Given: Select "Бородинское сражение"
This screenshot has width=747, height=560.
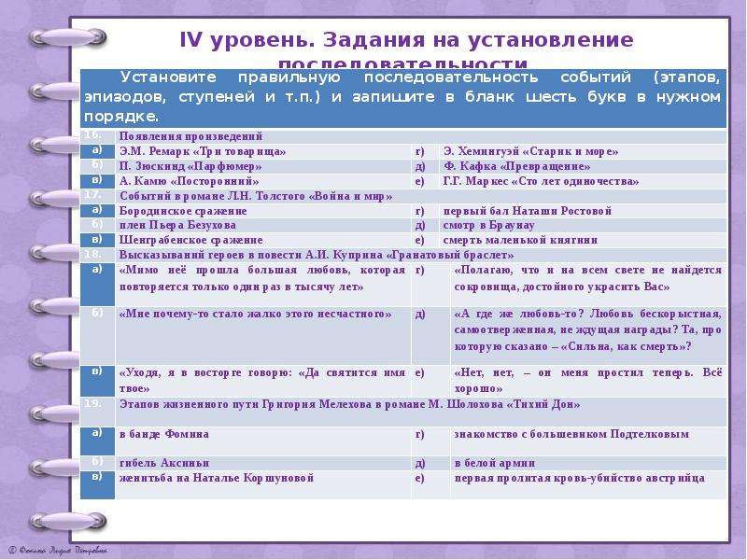Looking at the screenshot, I should [183, 211].
